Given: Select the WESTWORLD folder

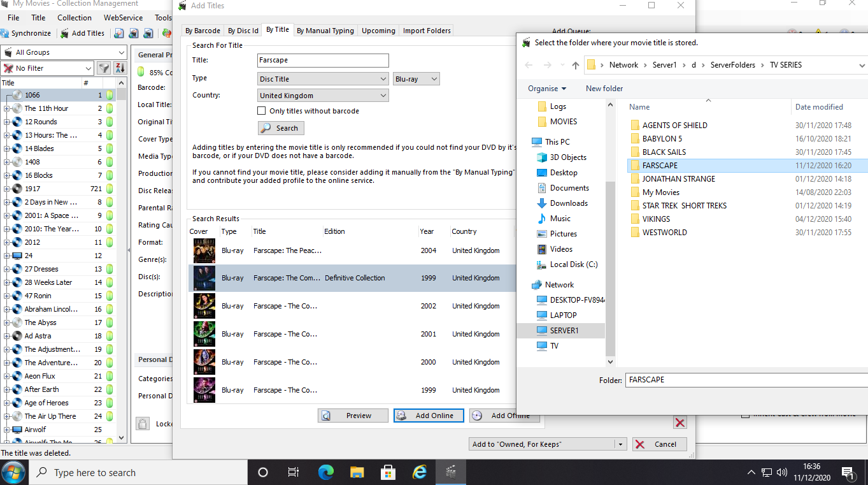Looking at the screenshot, I should tap(664, 233).
